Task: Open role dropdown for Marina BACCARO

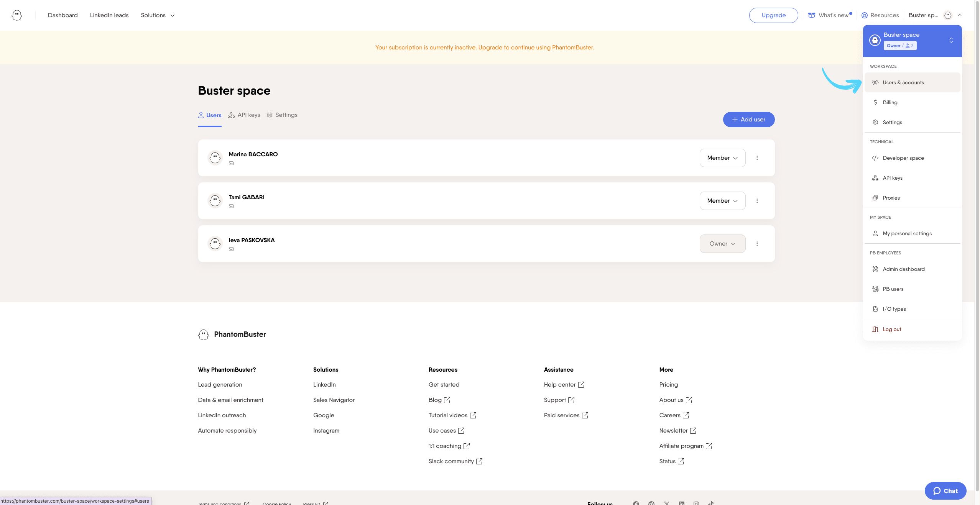Action: [x=722, y=158]
